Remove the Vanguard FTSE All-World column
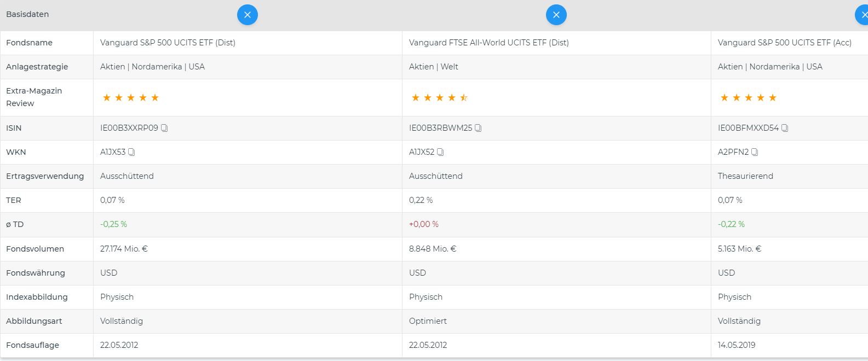Viewport: 868px width, 361px height. click(556, 15)
